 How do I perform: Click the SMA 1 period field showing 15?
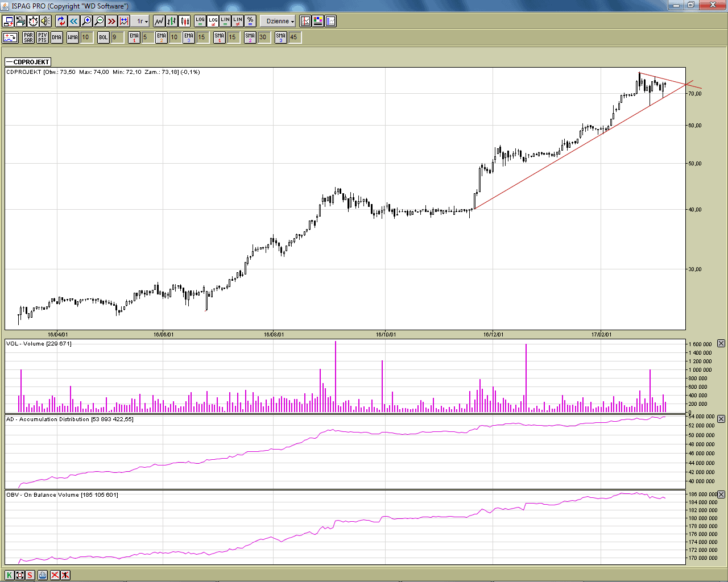tap(233, 38)
